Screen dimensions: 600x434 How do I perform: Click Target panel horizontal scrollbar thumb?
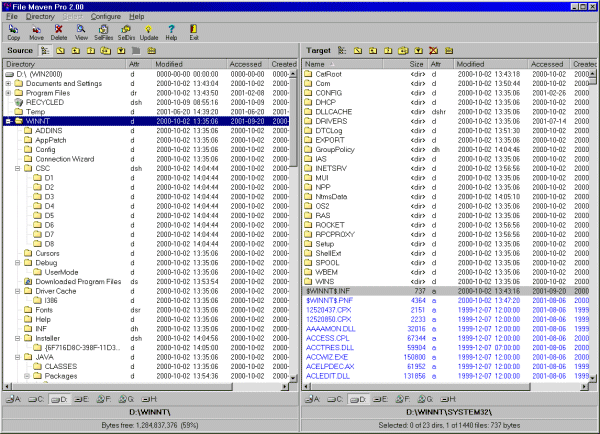click(420, 387)
